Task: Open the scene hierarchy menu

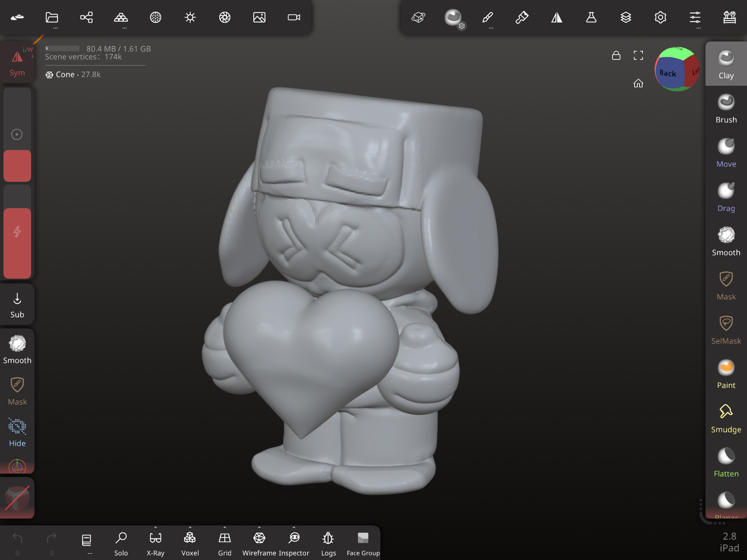Action: tap(86, 17)
